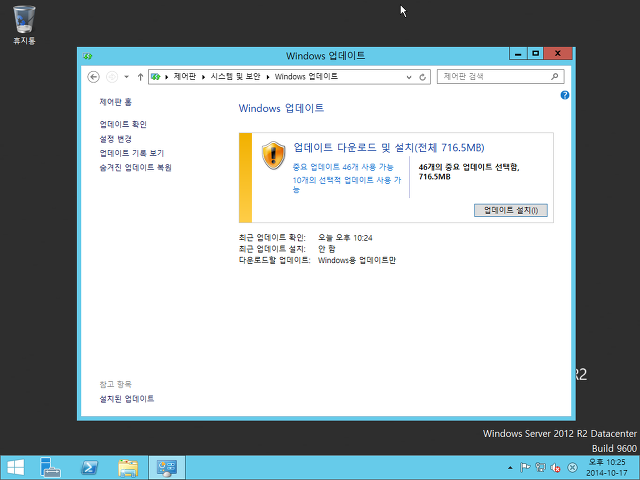The height and width of the screenshot is (480, 640).
Task: Go back with the navigation Back arrow
Action: [x=93, y=77]
